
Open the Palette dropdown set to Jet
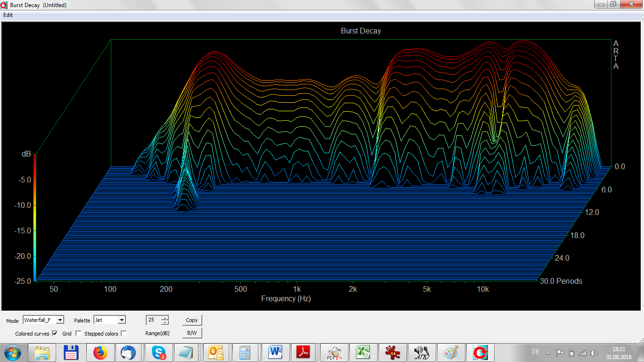tap(122, 320)
